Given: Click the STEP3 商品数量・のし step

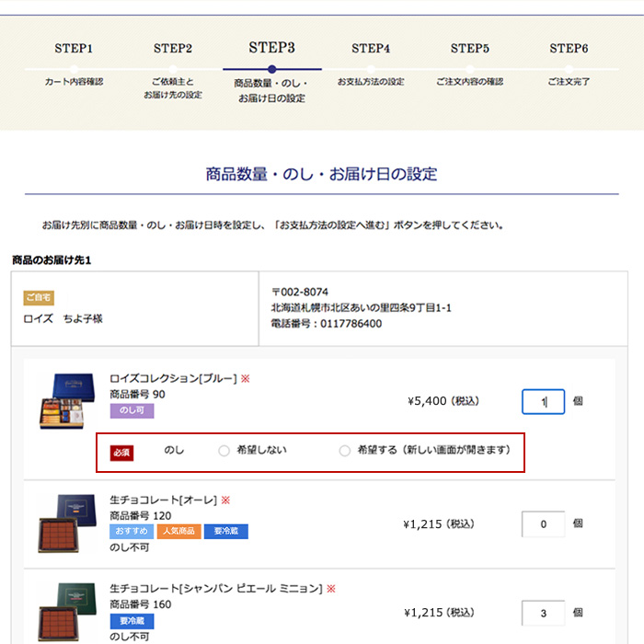Looking at the screenshot, I should 272,72.
